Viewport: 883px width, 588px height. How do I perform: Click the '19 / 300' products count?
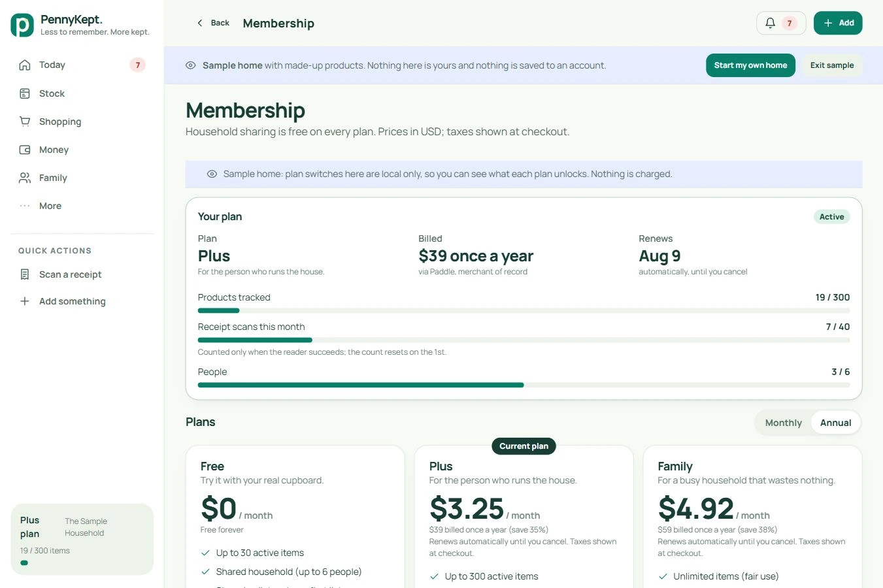(x=833, y=297)
